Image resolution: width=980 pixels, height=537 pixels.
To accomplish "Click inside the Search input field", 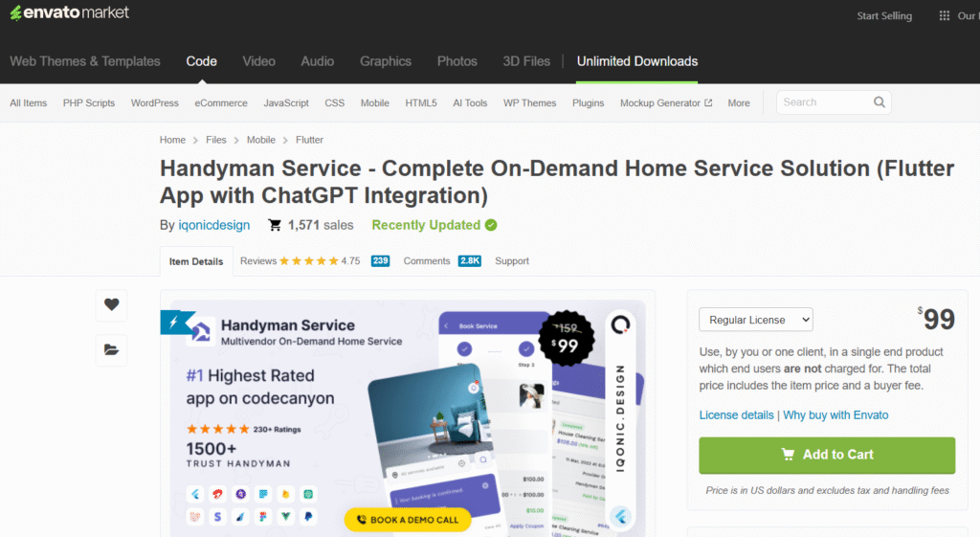I will (x=823, y=102).
